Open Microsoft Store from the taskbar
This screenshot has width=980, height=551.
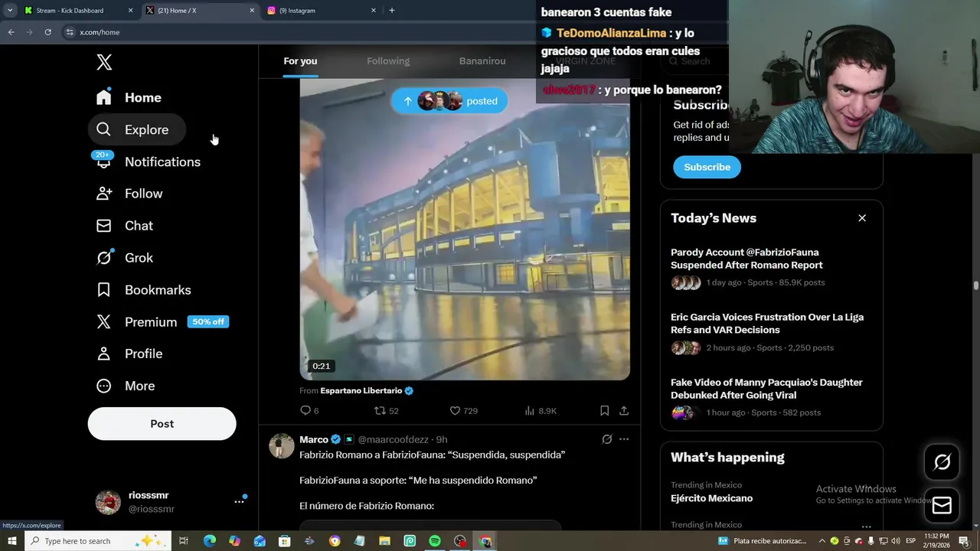[x=284, y=541]
